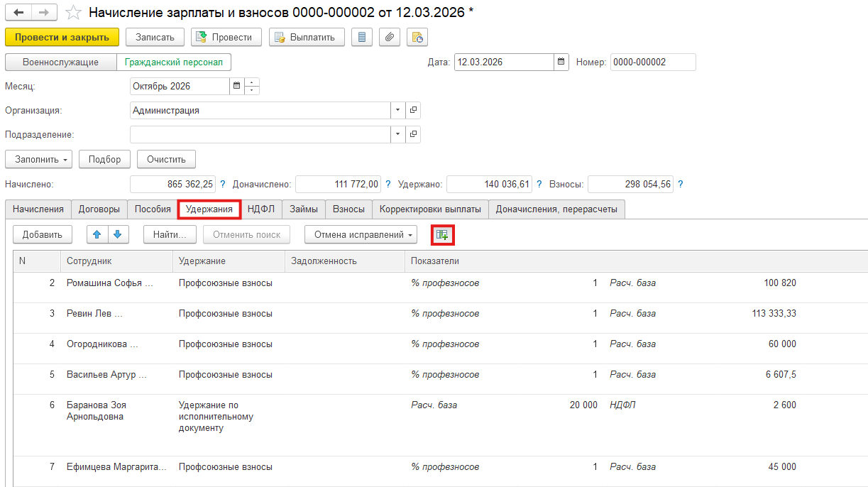
Task: Expand the Подразделение dropdown list
Action: click(x=398, y=134)
